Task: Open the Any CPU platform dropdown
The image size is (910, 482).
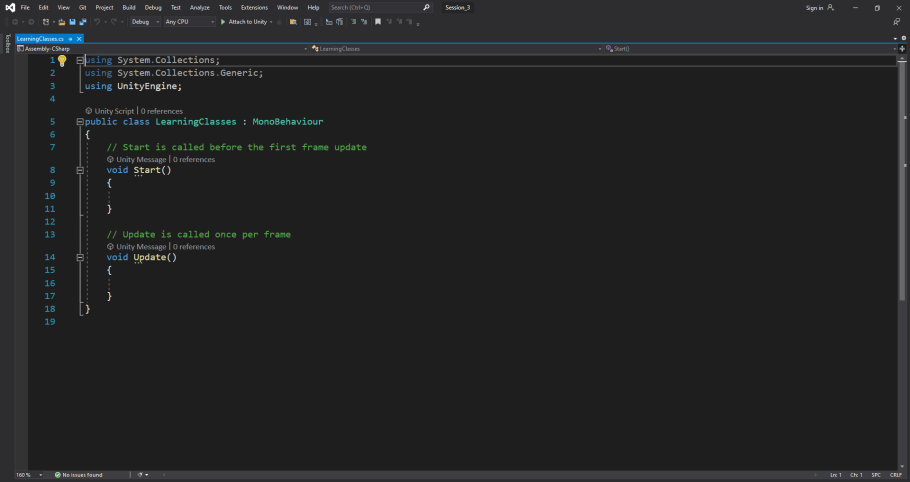Action: [189, 21]
